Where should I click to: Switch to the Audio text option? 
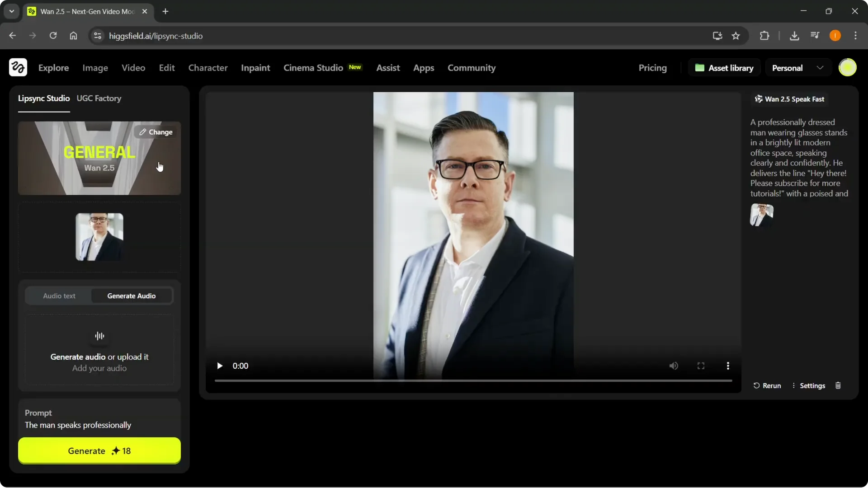(x=59, y=296)
